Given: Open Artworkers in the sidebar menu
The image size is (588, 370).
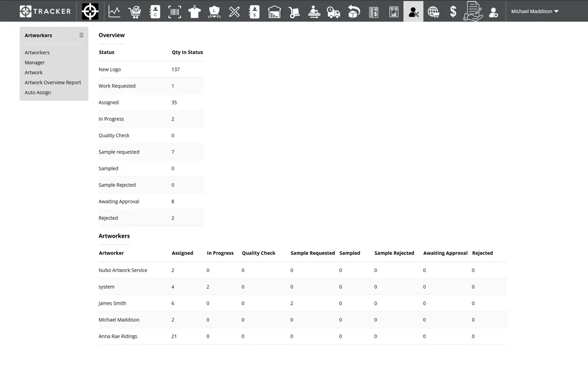Looking at the screenshot, I should pos(37,52).
